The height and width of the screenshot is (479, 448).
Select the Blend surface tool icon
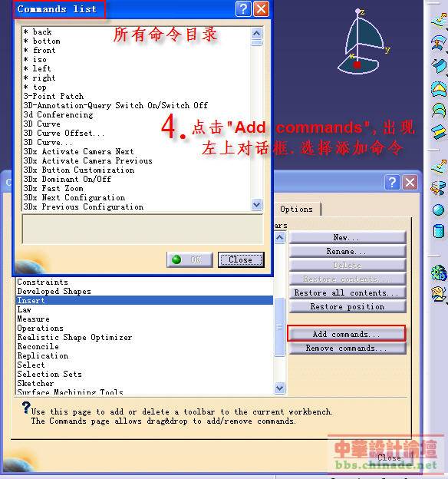coord(439,132)
